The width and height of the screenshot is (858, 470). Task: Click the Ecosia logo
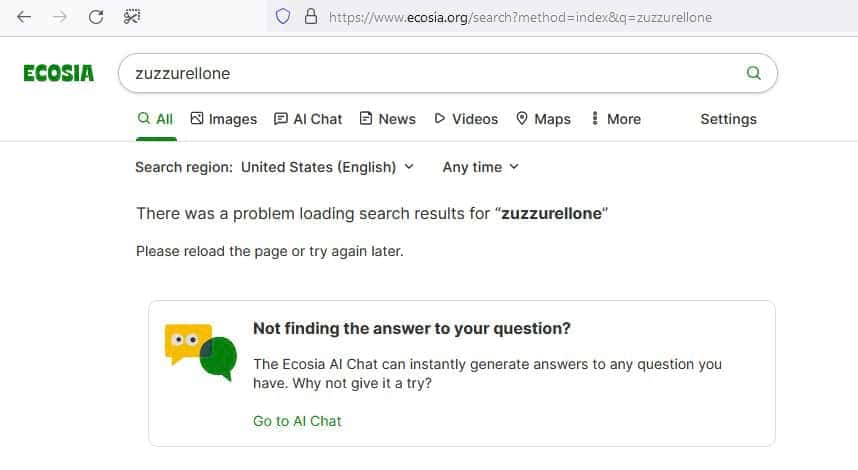59,73
